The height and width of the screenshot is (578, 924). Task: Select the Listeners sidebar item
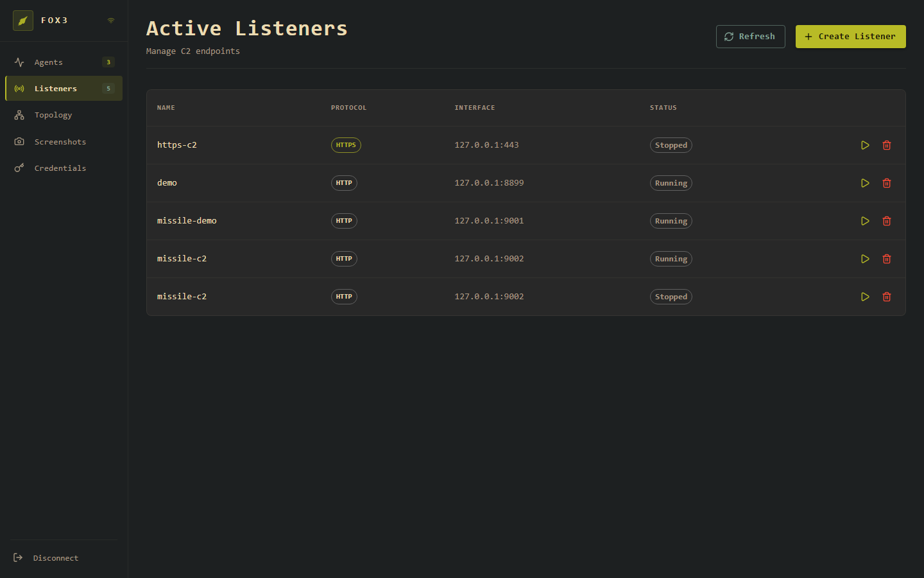click(64, 89)
